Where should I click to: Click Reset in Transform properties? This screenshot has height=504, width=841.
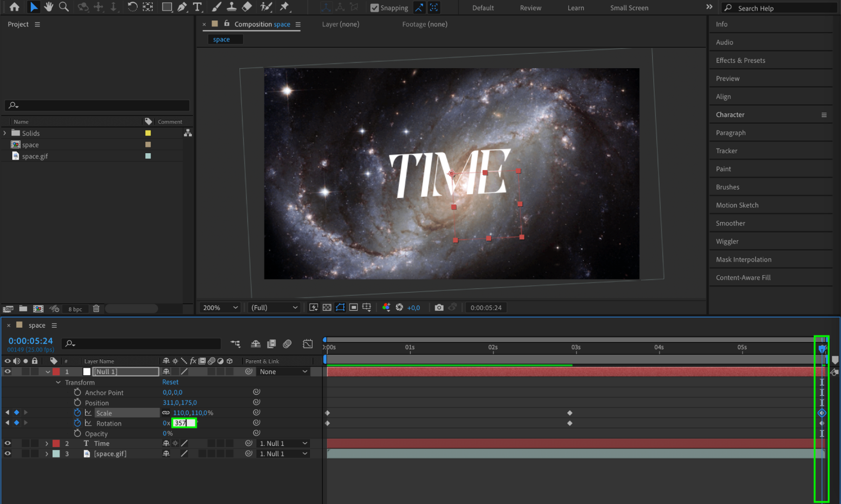[170, 382]
